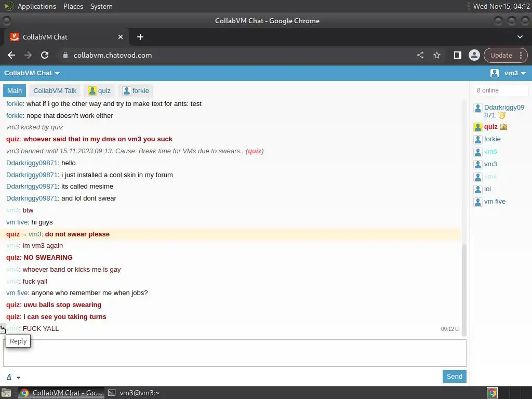Click vm five's name on 'hi guys' message
532x399 pixels.
17,222
